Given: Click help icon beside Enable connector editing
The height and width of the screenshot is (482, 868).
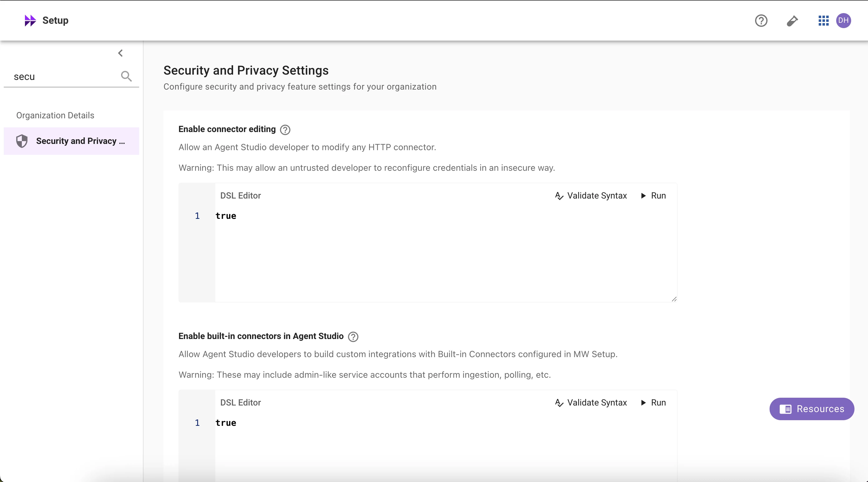Looking at the screenshot, I should [285, 130].
